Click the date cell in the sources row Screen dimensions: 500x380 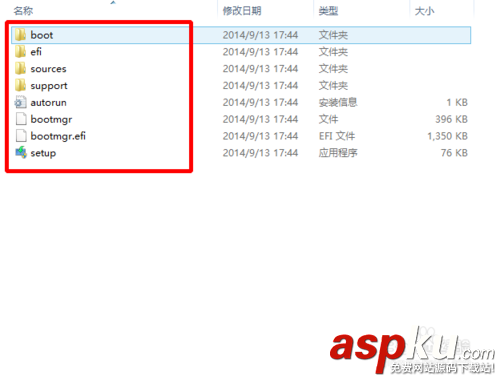pos(260,69)
